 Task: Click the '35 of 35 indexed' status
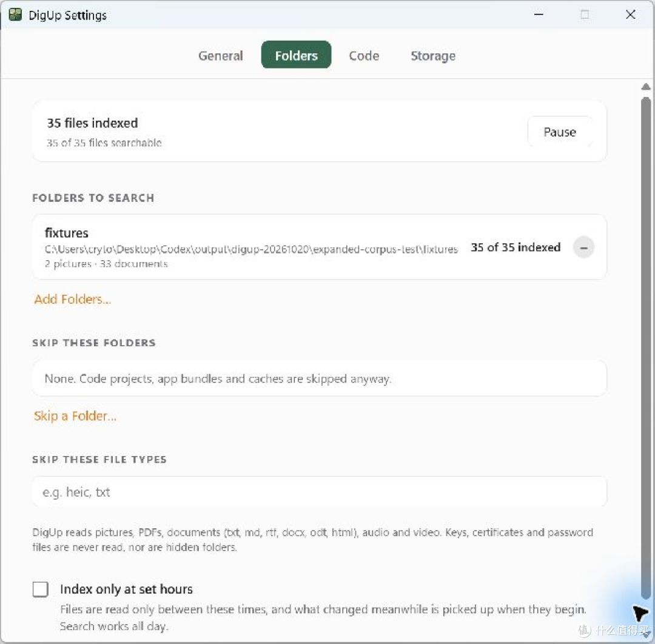coord(516,247)
